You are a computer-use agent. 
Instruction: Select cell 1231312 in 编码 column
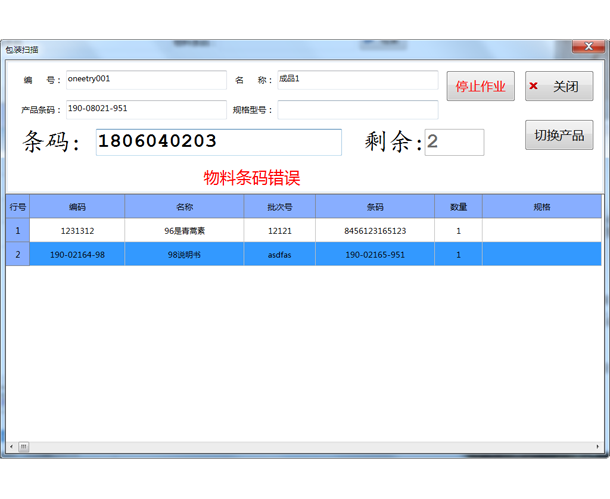pyautogui.click(x=77, y=230)
